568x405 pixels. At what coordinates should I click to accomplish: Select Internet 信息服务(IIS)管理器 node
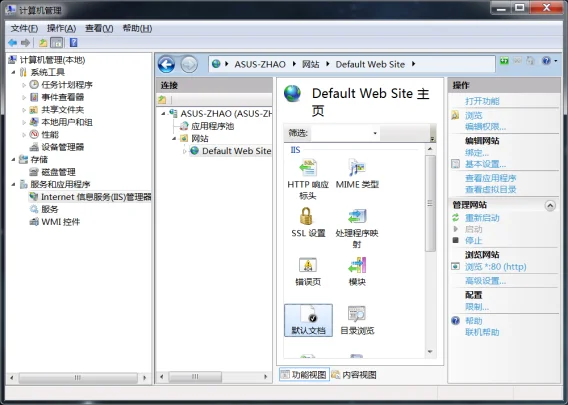pos(96,197)
